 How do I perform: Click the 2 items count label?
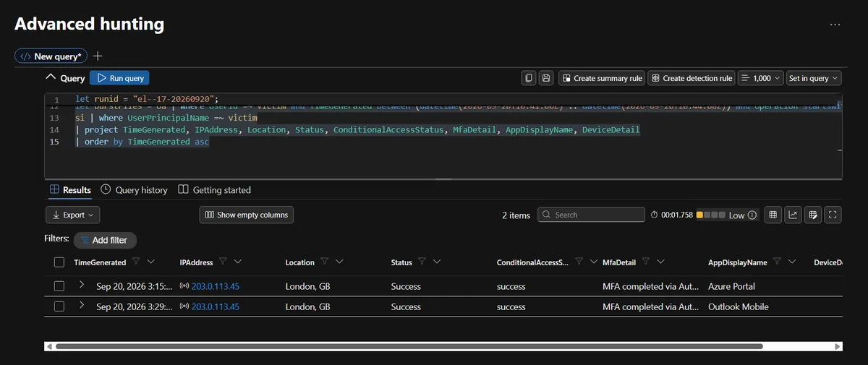click(x=516, y=215)
